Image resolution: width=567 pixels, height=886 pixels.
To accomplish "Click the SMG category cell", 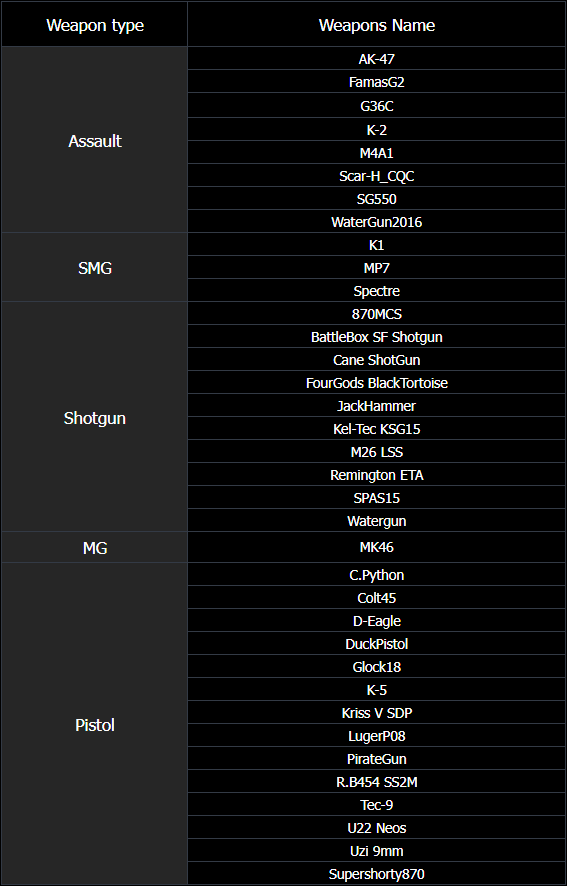I will coord(94,268).
